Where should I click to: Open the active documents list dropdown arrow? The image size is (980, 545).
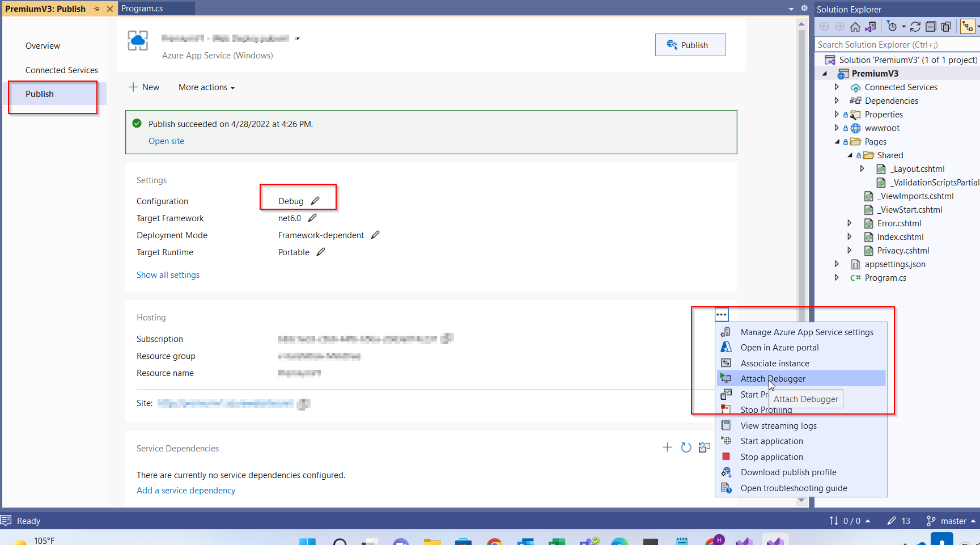(x=791, y=9)
